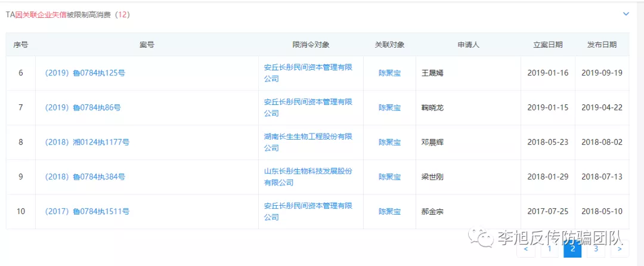Click publish date 2018-07-13
This screenshot has height=266, width=644.
602,177
